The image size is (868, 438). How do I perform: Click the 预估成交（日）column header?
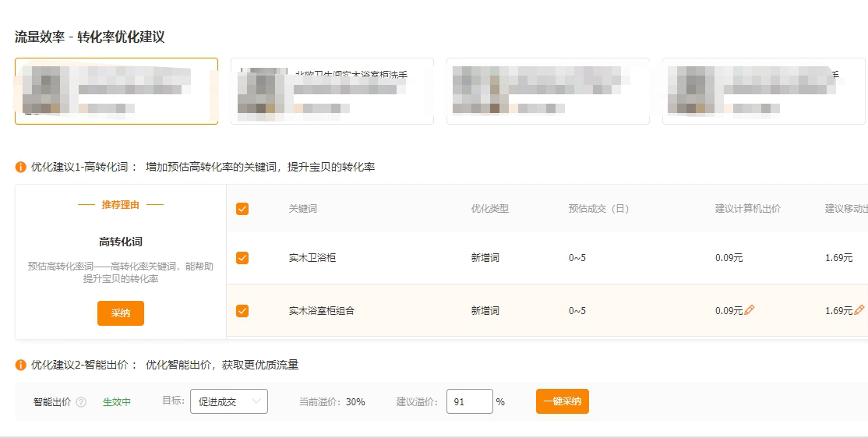[598, 209]
